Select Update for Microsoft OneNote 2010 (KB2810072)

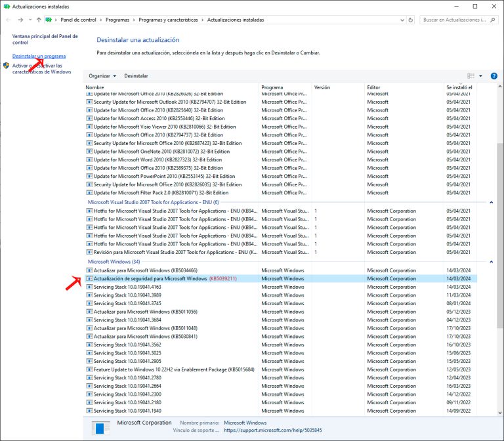click(x=281, y=152)
